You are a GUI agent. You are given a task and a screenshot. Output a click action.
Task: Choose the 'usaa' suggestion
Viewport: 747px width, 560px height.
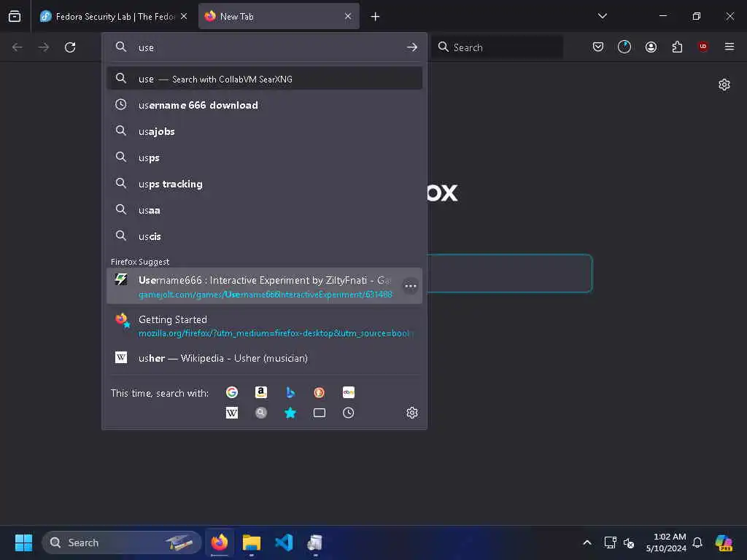point(264,210)
